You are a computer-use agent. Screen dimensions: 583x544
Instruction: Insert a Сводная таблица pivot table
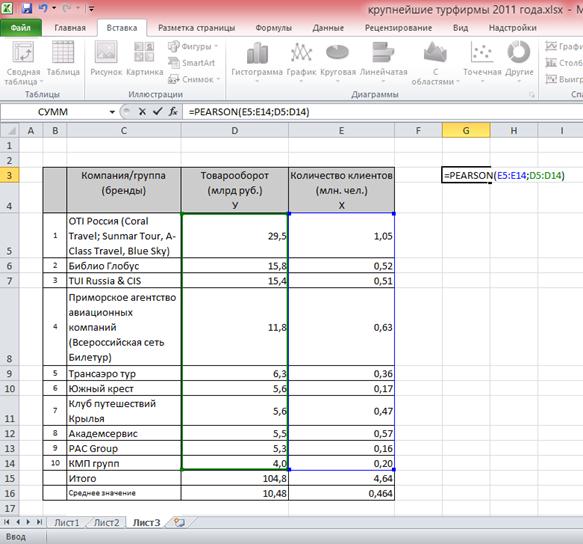click(23, 62)
